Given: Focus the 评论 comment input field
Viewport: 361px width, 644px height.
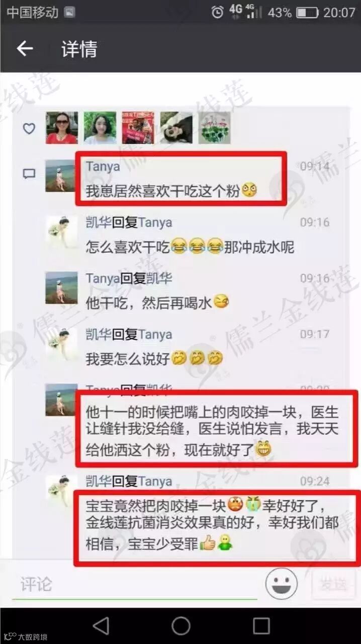Looking at the screenshot, I should point(135,585).
